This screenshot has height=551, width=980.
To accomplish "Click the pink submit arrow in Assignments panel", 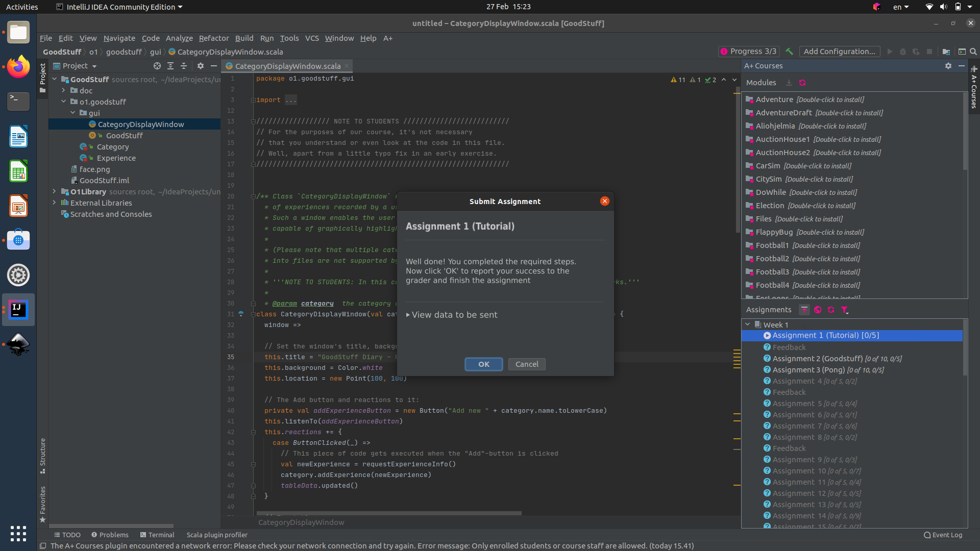I will click(804, 310).
